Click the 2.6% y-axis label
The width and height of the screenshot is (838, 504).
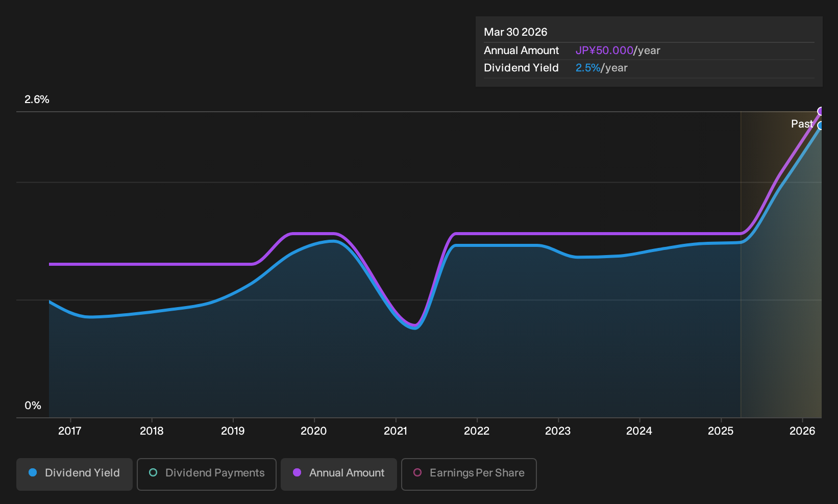coord(37,99)
